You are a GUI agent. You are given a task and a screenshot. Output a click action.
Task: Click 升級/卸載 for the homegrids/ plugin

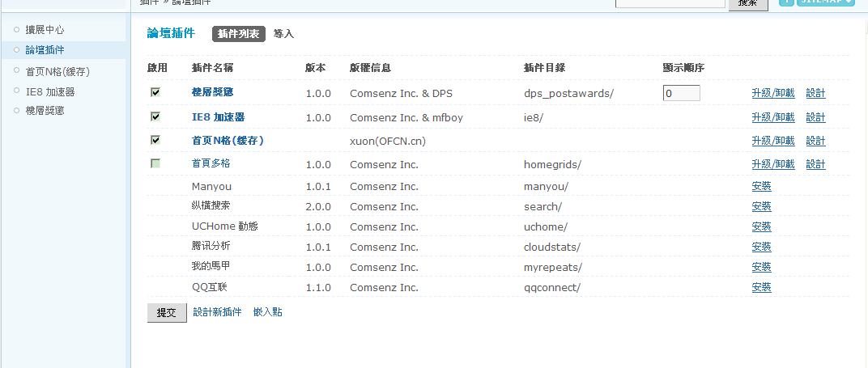[772, 164]
